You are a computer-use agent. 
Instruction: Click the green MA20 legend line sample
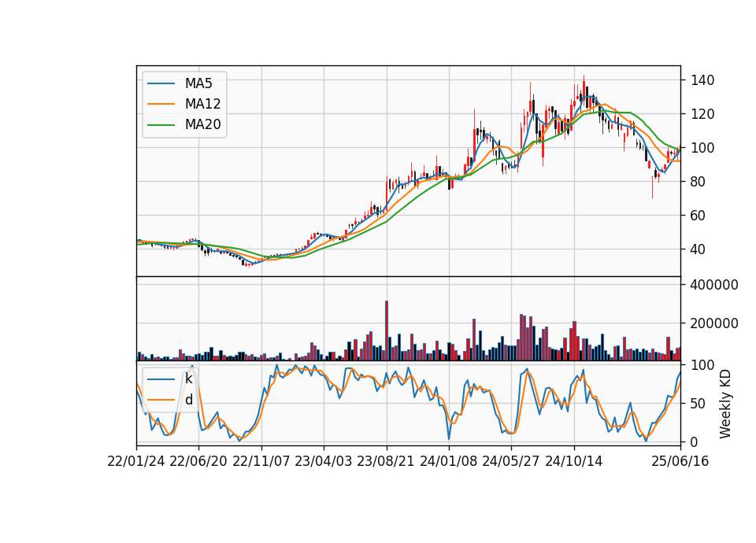161,124
